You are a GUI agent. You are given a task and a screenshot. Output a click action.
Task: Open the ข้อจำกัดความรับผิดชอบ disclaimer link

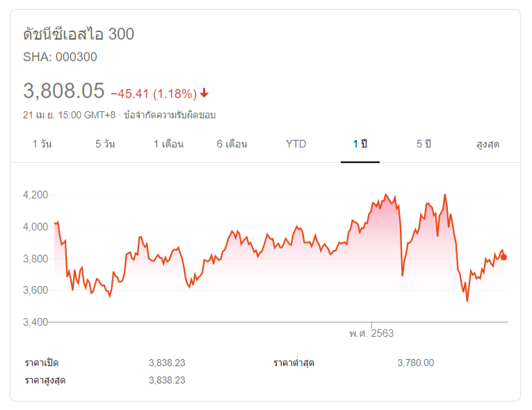[170, 115]
